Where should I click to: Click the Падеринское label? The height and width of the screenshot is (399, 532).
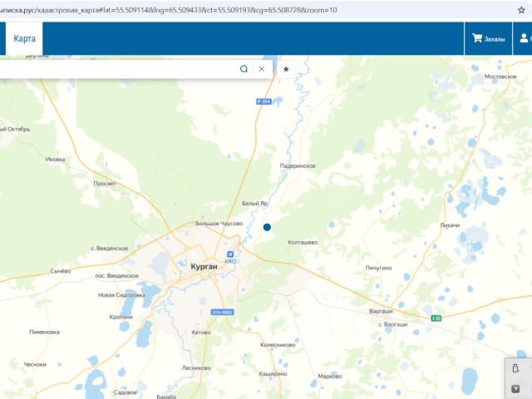pyautogui.click(x=298, y=166)
